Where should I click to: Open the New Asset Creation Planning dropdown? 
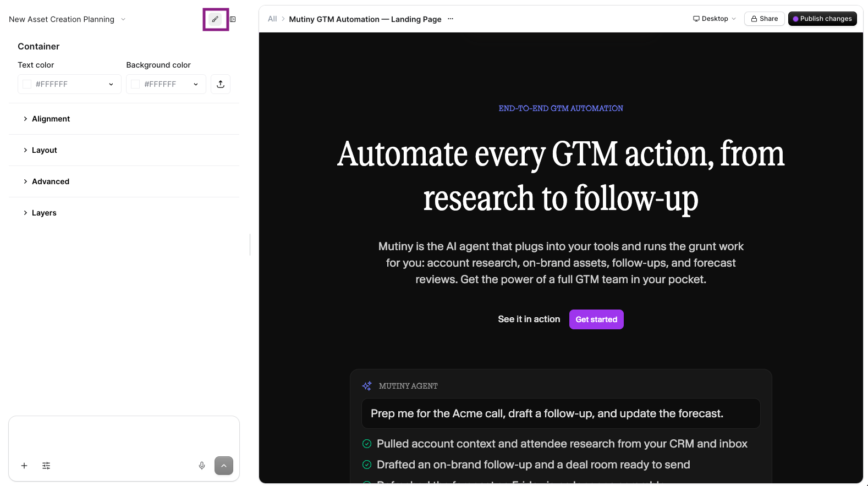(x=67, y=19)
